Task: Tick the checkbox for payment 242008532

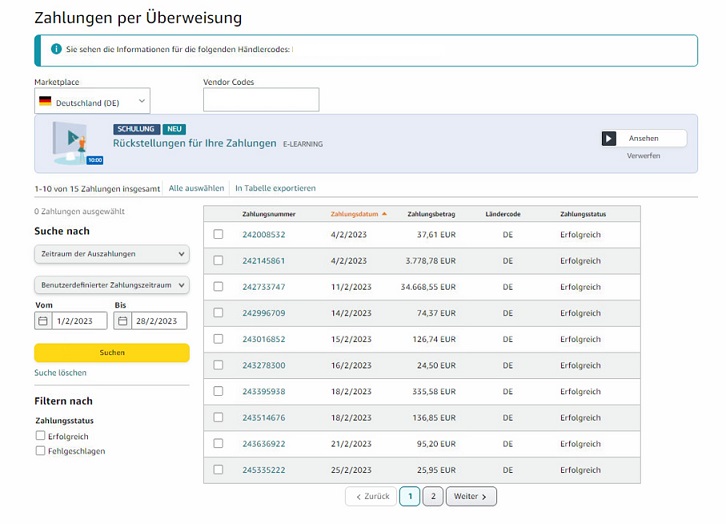Action: [x=218, y=235]
